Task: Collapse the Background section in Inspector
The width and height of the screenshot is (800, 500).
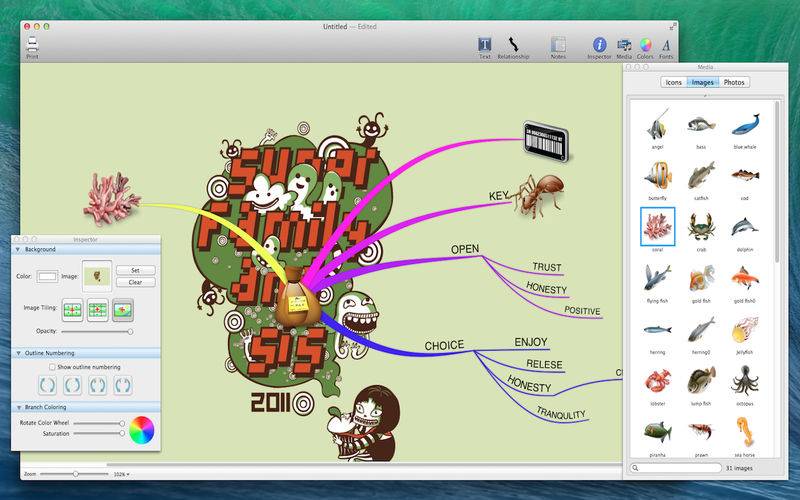Action: coord(18,249)
